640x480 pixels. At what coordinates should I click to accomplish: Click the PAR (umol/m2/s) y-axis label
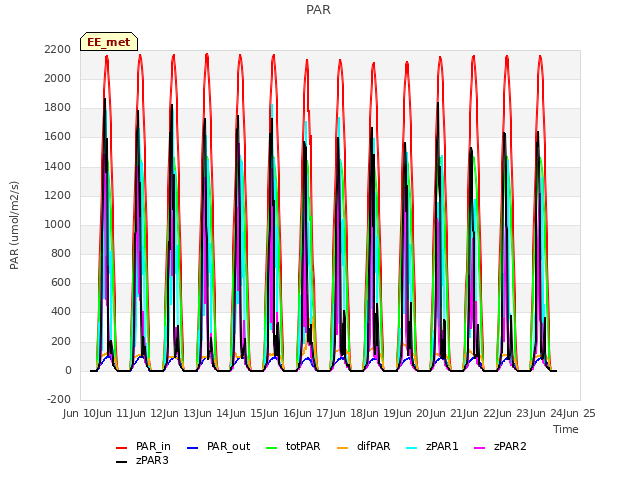(x=14, y=225)
